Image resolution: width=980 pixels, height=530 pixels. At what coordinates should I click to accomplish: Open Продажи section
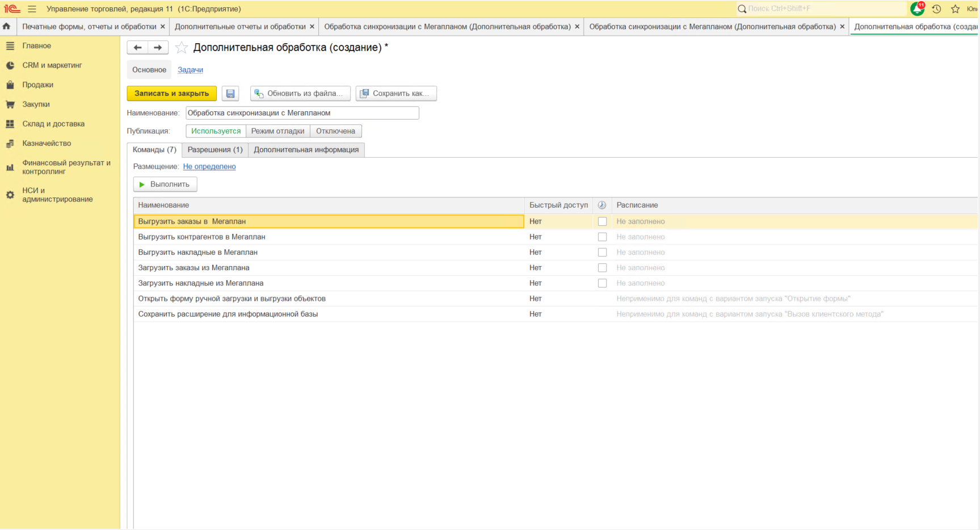pyautogui.click(x=37, y=85)
